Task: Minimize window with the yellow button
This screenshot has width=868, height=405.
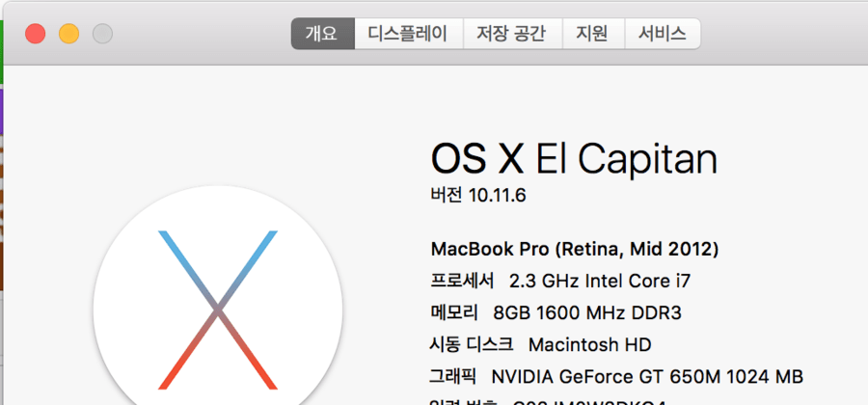Action: point(68,34)
